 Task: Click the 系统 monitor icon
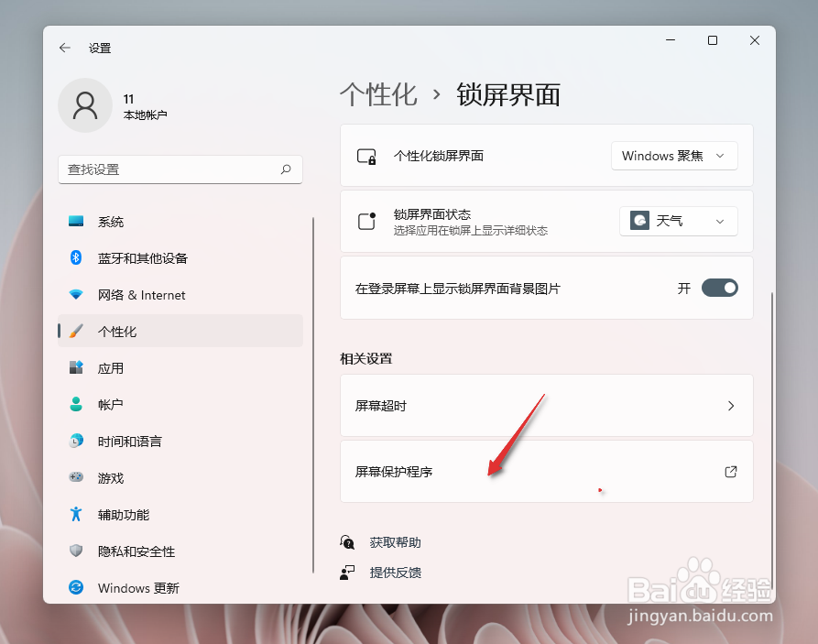[x=76, y=222]
